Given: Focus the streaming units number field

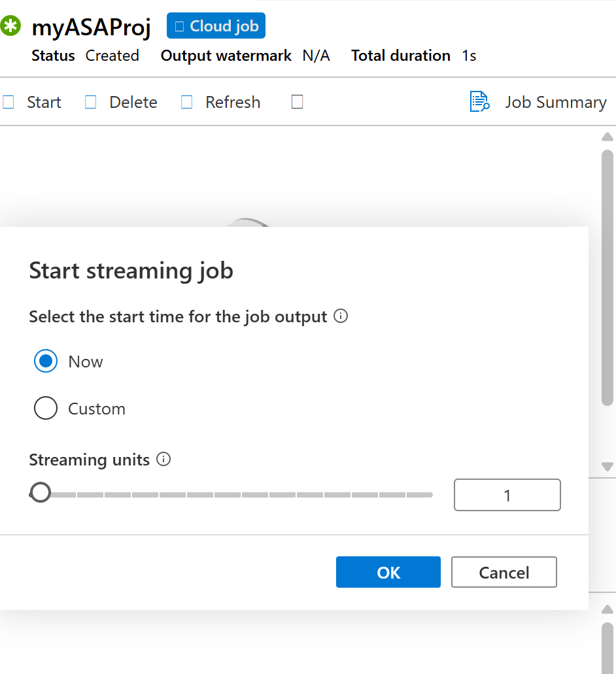Looking at the screenshot, I should [507, 495].
